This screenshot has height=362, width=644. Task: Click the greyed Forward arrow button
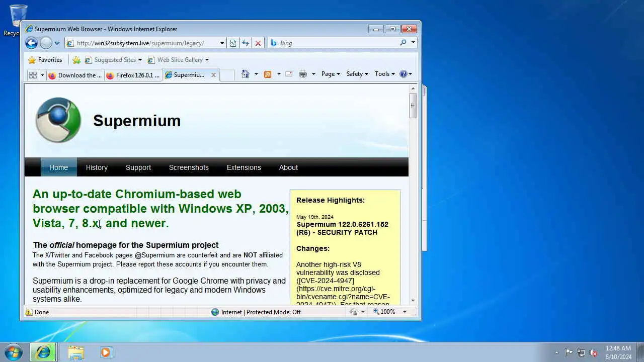(x=46, y=43)
